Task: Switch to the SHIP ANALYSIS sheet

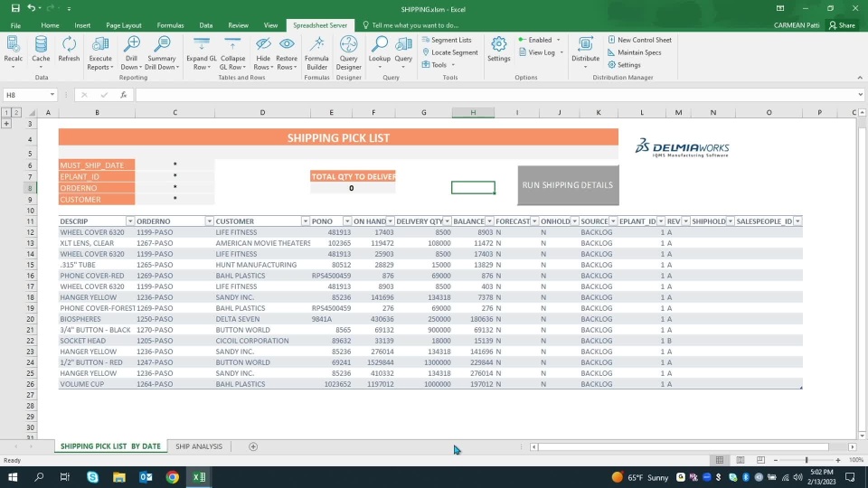Action: click(x=199, y=446)
